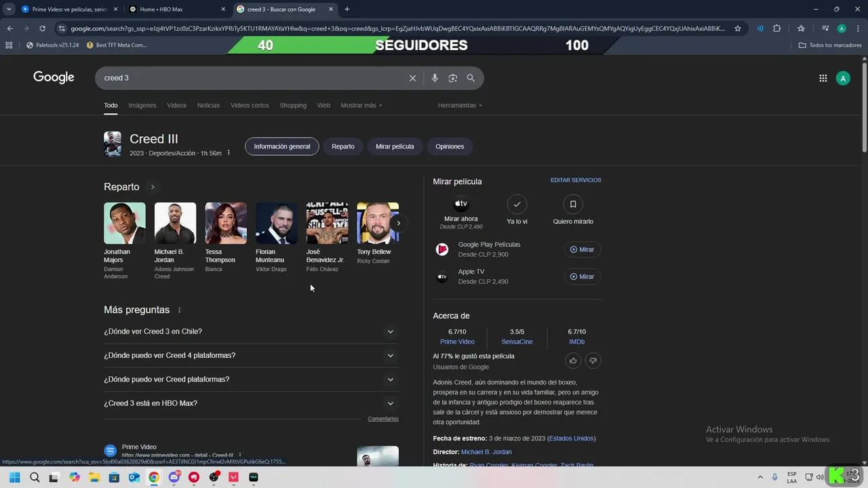
Task: Go back to the previous page
Action: [x=10, y=28]
